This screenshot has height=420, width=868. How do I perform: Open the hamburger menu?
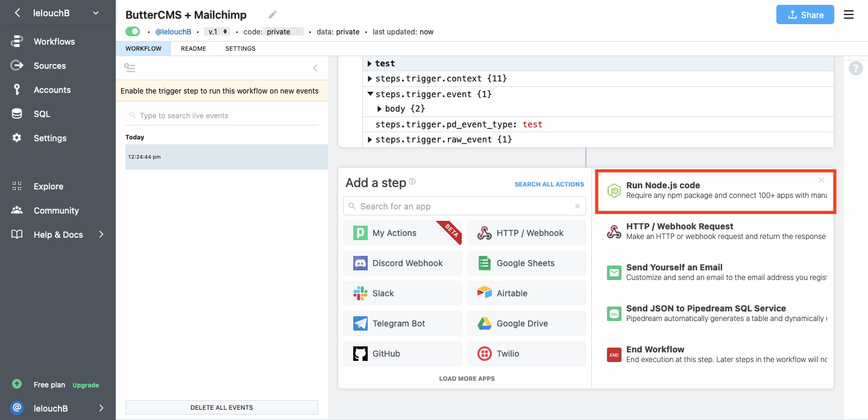[849, 14]
